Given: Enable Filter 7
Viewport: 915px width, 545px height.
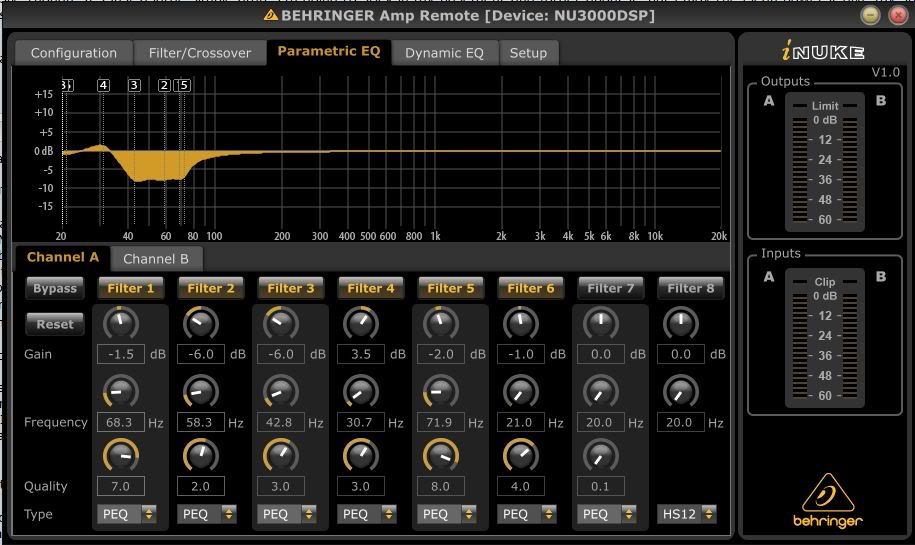Looking at the screenshot, I should [610, 288].
